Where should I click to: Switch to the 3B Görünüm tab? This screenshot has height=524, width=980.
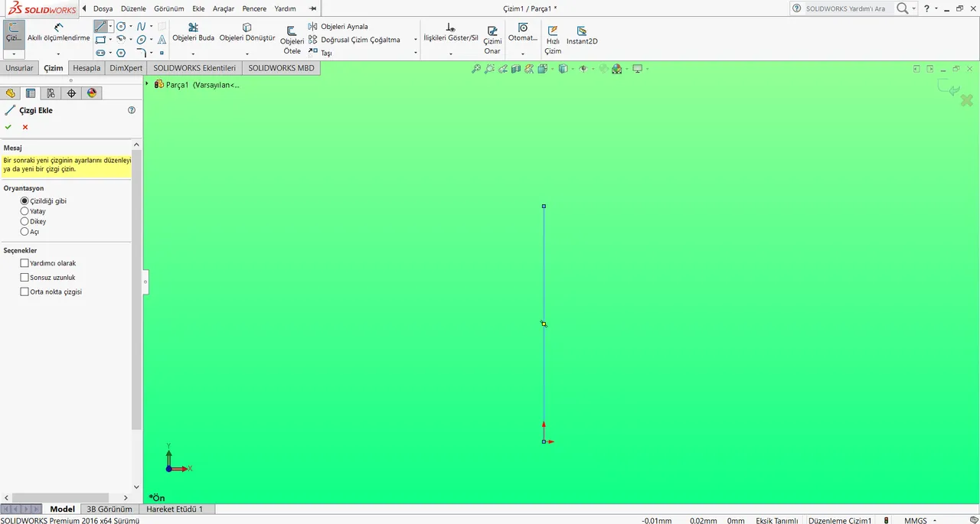point(109,509)
